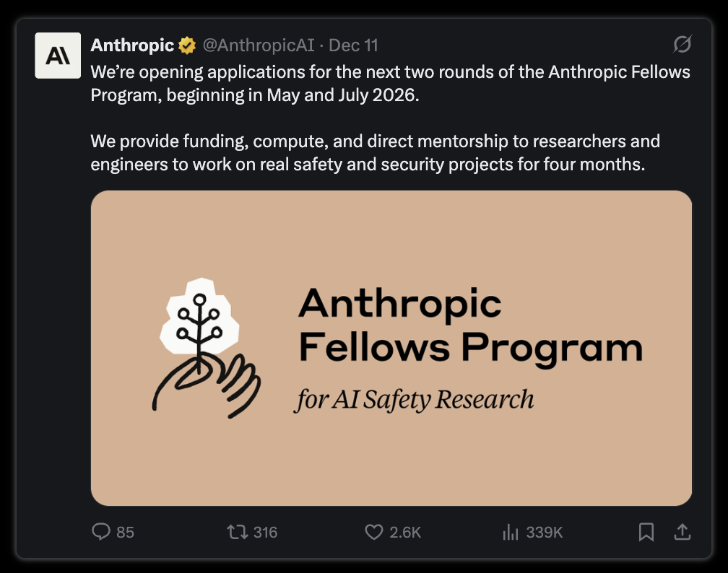The height and width of the screenshot is (573, 728).
Task: View analytics via bar chart icon
Action: click(510, 532)
